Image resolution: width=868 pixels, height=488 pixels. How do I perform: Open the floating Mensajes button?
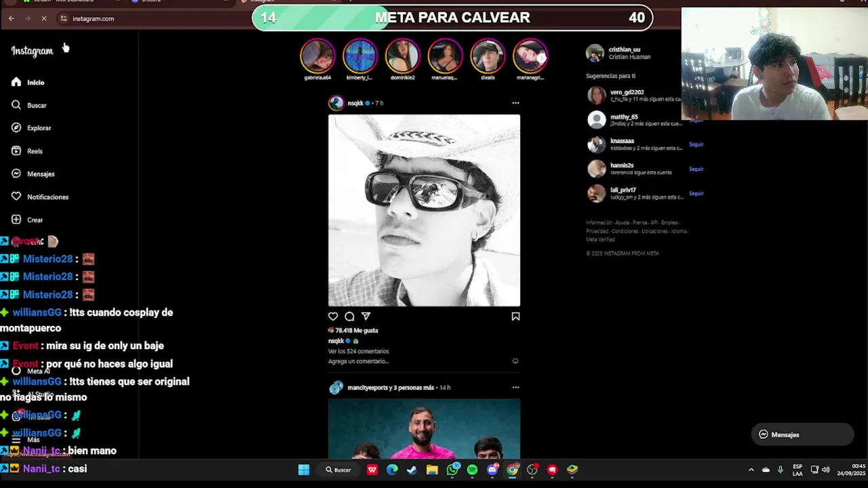click(802, 434)
